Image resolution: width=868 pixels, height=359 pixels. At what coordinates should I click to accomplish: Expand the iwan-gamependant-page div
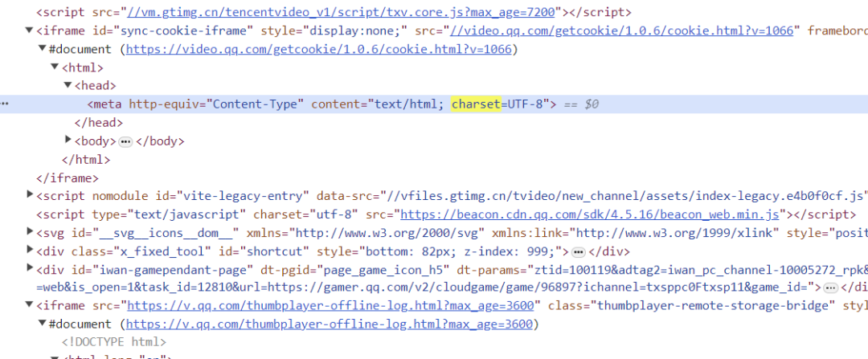click(30, 267)
